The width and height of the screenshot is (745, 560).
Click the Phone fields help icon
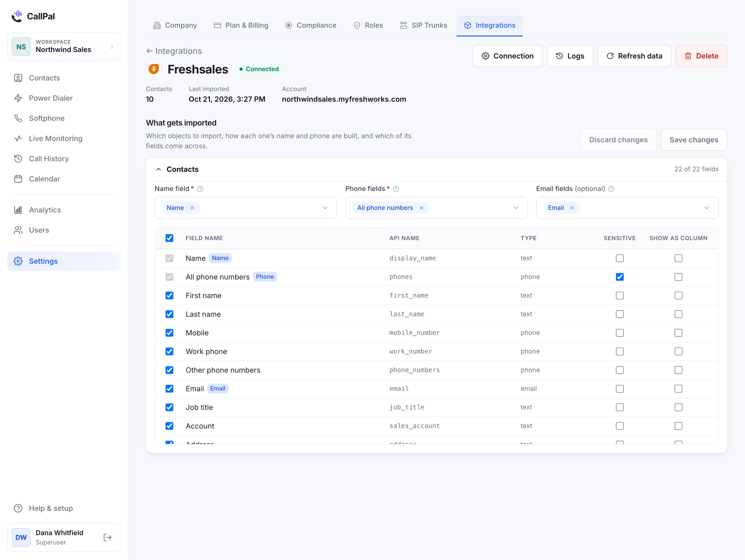pyautogui.click(x=396, y=189)
